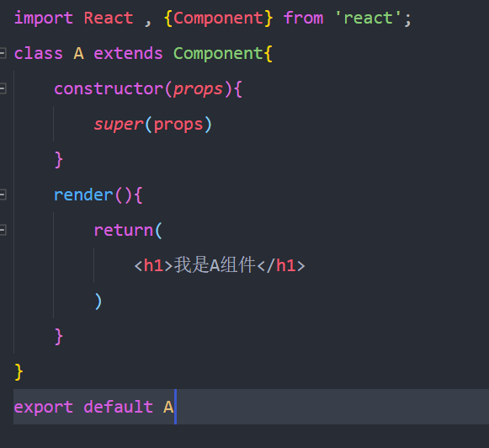Image resolution: width=489 pixels, height=448 pixels.
Task: Click closing </h1> tag
Action: pyautogui.click(x=280, y=266)
